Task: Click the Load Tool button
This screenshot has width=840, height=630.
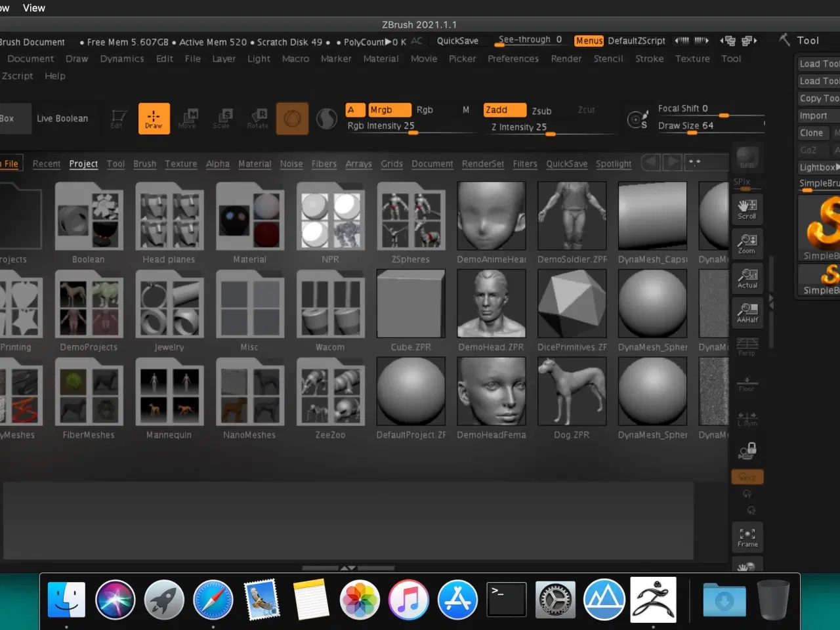Action: click(x=819, y=64)
